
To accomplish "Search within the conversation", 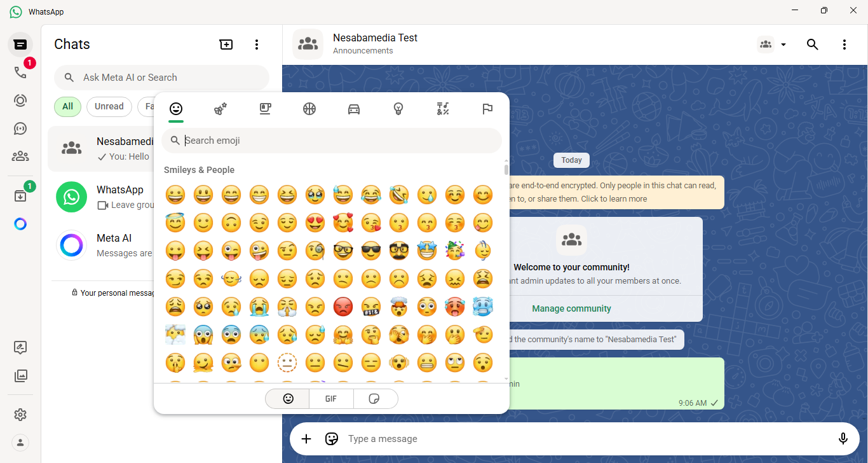I will (x=812, y=45).
